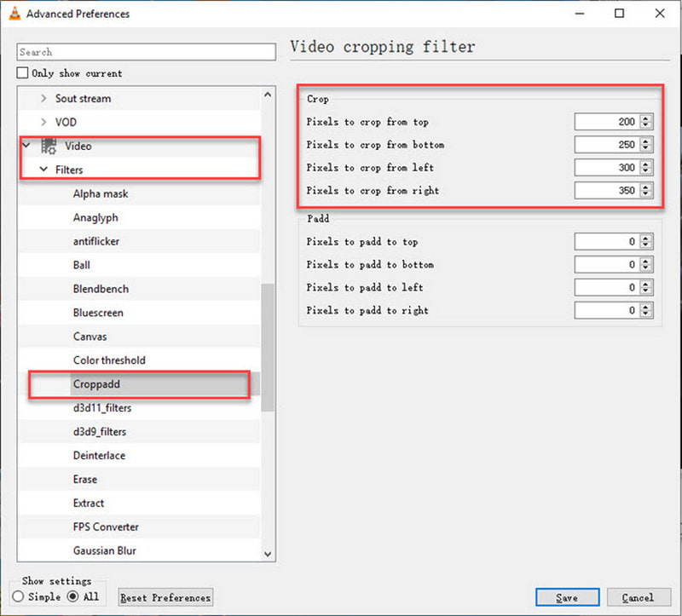Select Deinterlace filter

[99, 455]
